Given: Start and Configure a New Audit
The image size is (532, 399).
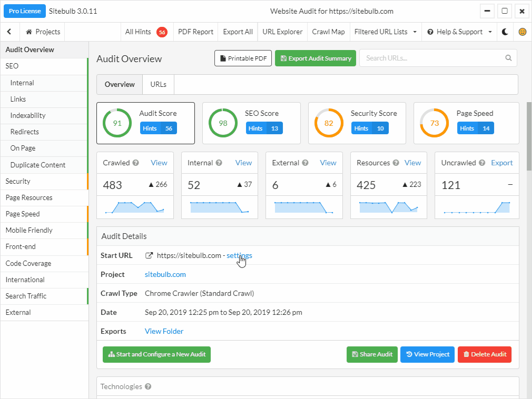Looking at the screenshot, I should (157, 354).
